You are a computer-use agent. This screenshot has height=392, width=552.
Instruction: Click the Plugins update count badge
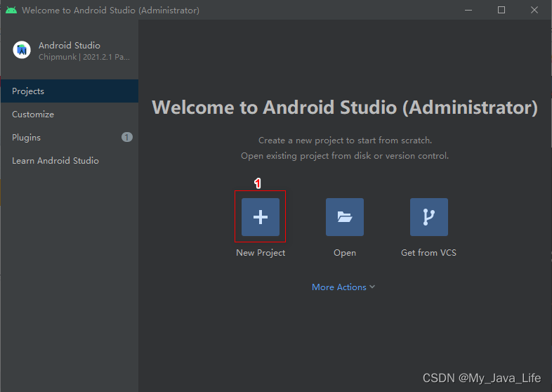[127, 137]
